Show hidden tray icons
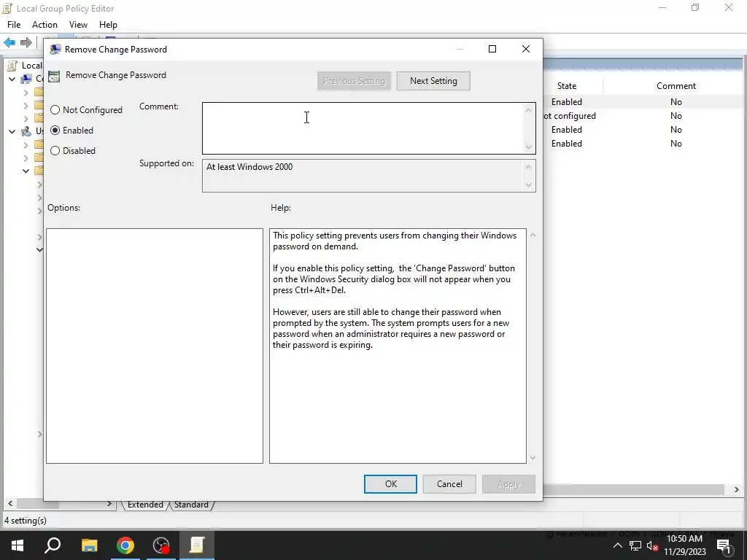 pos(617,545)
